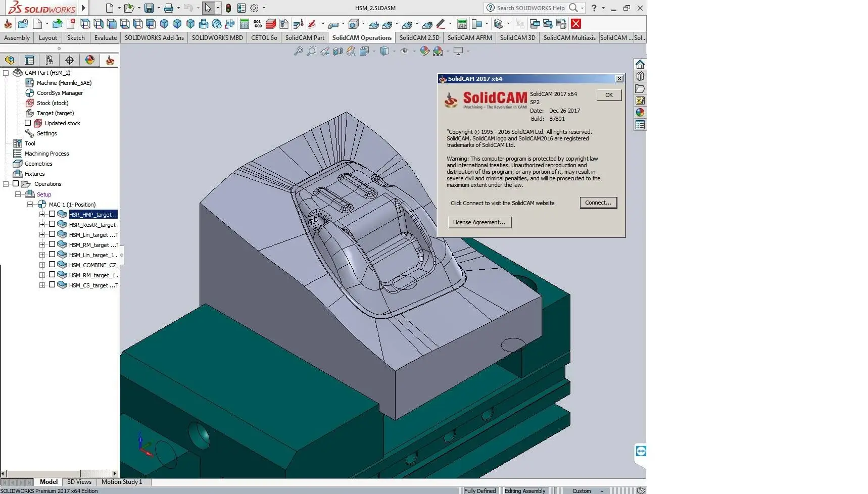Tick the HSR_HMP_target operation checkbox
Viewport: 868px width, 494px height.
52,214
